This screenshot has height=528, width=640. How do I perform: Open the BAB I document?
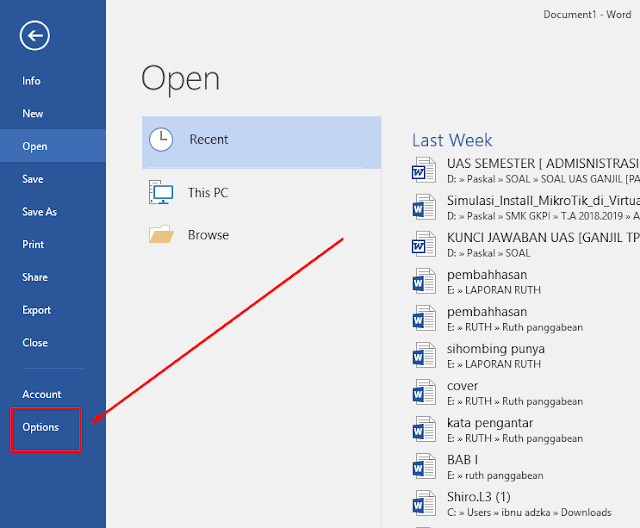[x=462, y=460]
